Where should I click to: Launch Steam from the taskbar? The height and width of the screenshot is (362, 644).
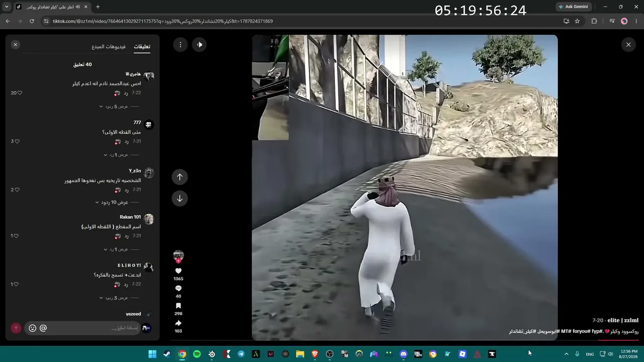click(167, 354)
